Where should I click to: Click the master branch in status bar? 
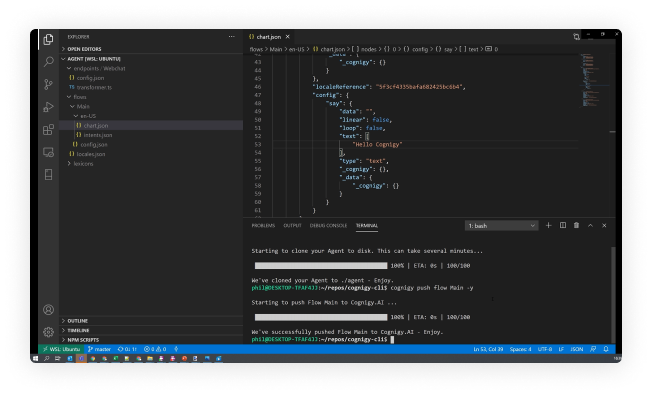(99, 349)
